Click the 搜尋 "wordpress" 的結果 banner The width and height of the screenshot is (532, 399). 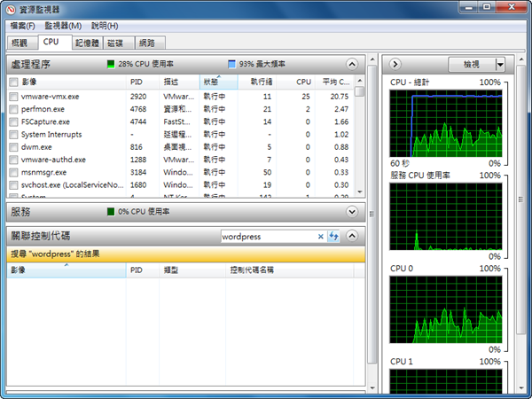coord(186,254)
